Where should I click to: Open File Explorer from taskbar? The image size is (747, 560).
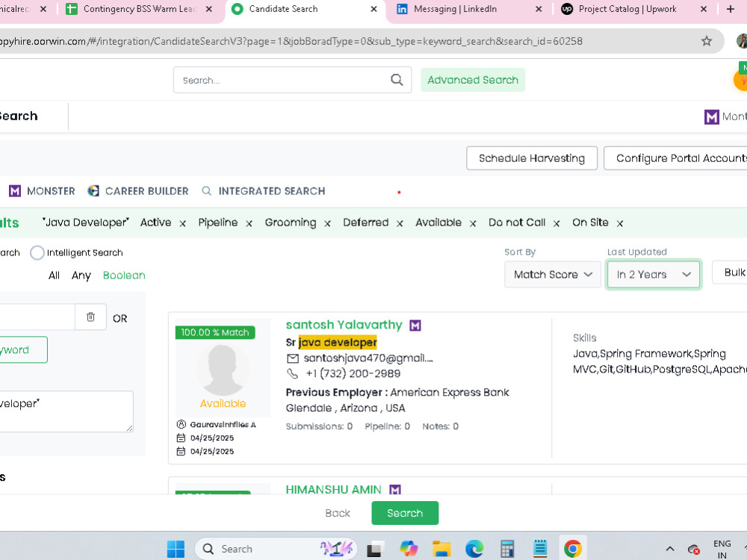pos(441,549)
